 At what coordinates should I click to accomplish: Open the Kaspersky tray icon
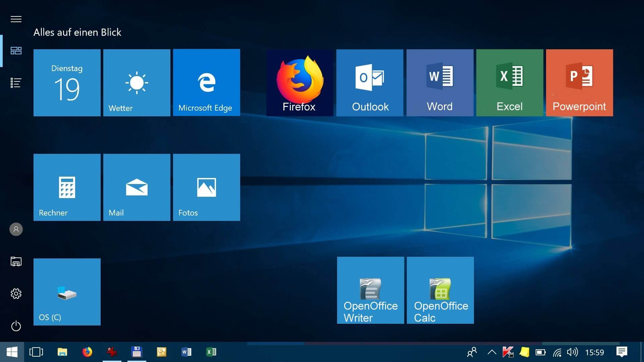pos(508,352)
